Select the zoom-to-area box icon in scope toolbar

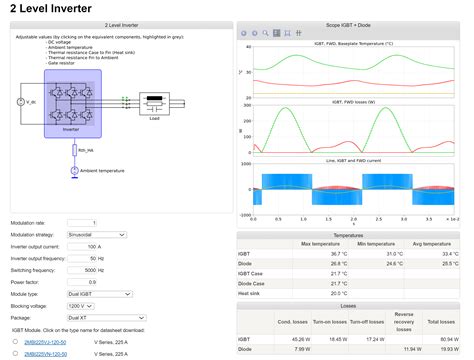[x=287, y=33]
